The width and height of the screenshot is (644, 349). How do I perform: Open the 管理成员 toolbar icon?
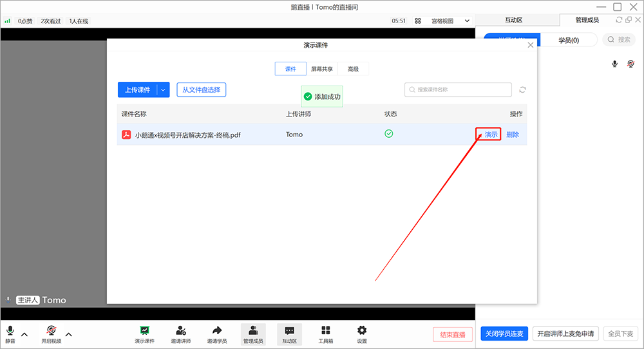pyautogui.click(x=253, y=334)
